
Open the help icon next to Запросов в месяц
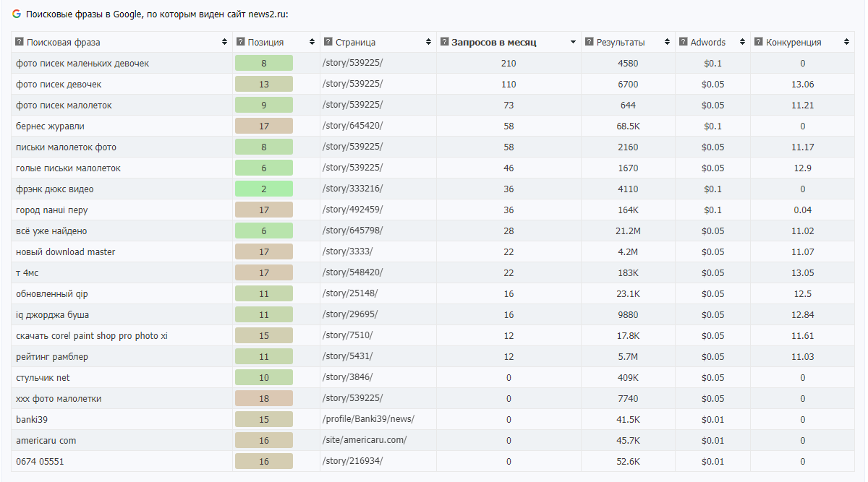pyautogui.click(x=445, y=42)
